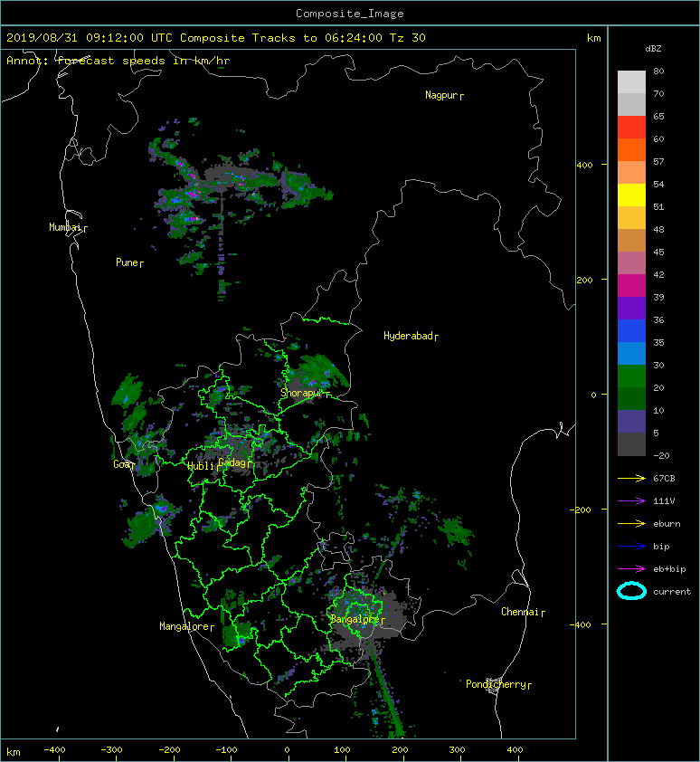
Task: Click the 400 tick on vertical axis
Action: point(585,166)
